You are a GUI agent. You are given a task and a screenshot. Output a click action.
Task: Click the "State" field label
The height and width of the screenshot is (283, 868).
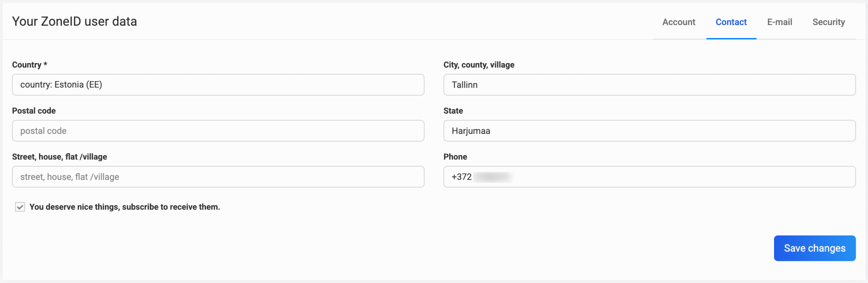pos(453,111)
